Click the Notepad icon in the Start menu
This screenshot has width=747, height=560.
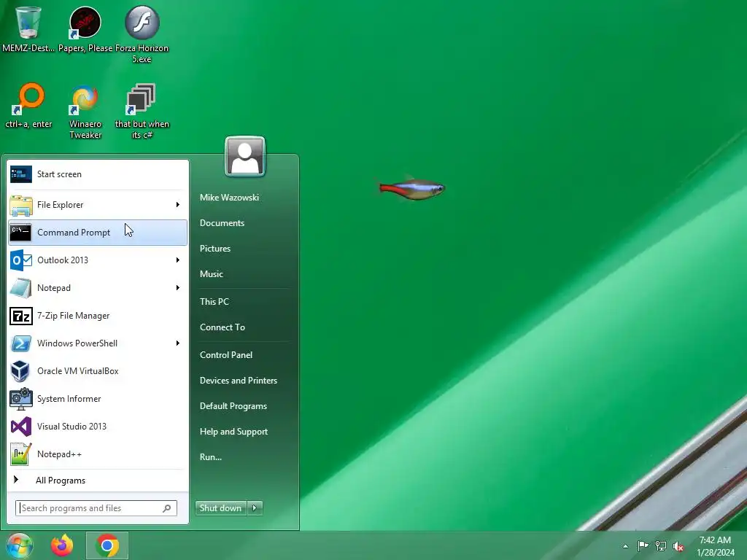pos(21,287)
